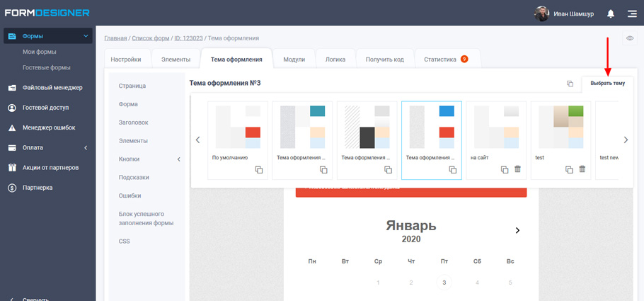644x301 pixels.
Task: Click the user name Иван Шамшур
Action: [573, 14]
